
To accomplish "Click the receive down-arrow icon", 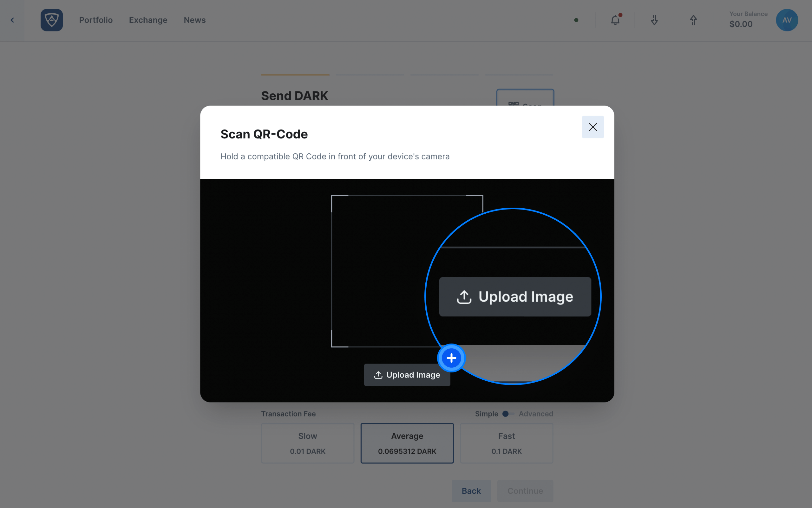I will coord(654,20).
